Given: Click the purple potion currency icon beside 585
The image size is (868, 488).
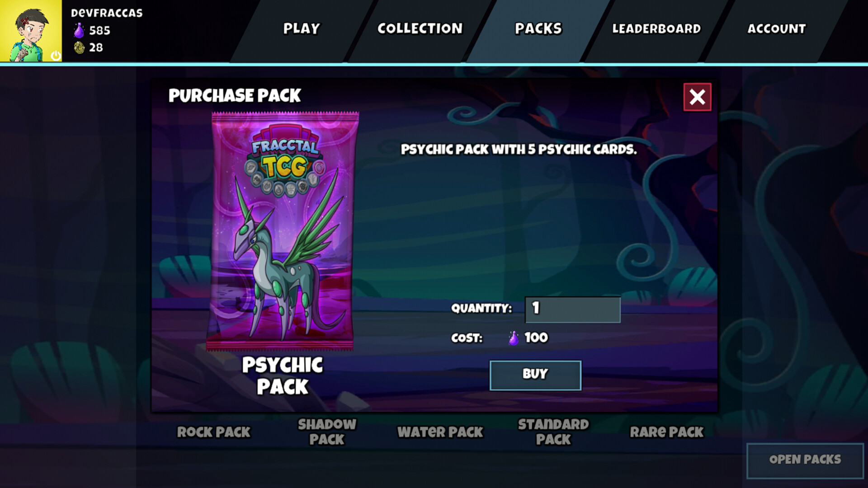Looking at the screenshot, I should tap(79, 30).
